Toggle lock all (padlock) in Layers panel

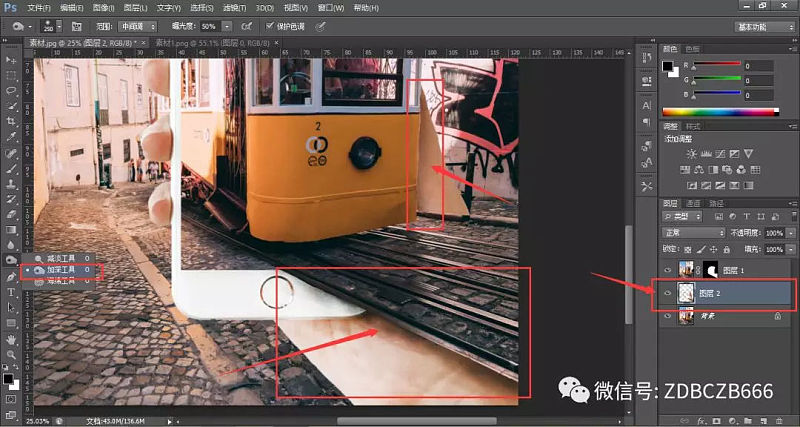tap(726, 249)
